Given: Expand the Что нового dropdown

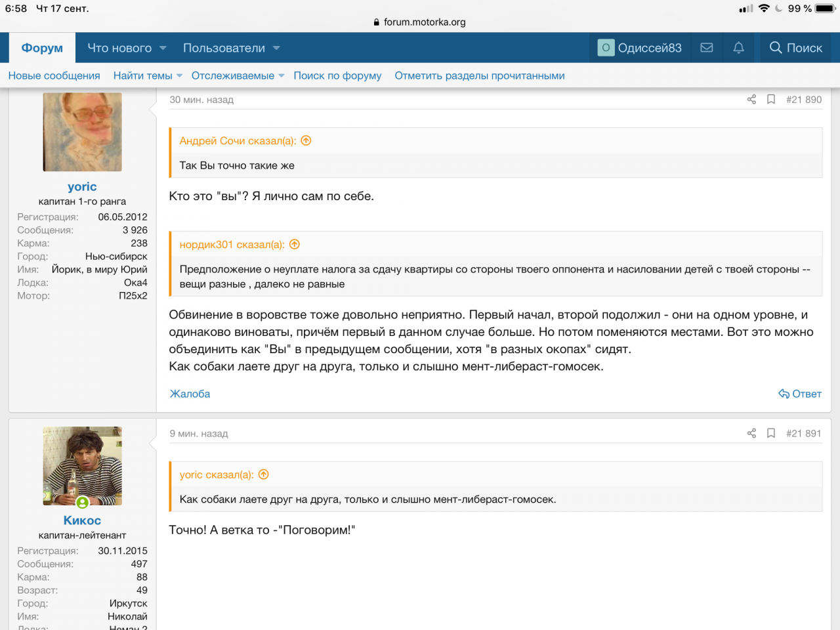Looking at the screenshot, I should pos(163,48).
